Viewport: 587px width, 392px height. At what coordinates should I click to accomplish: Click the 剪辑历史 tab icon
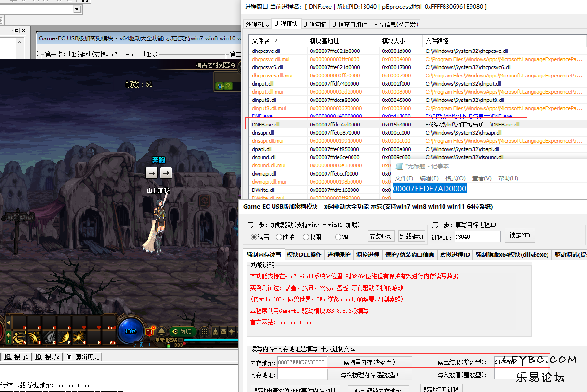click(70, 357)
